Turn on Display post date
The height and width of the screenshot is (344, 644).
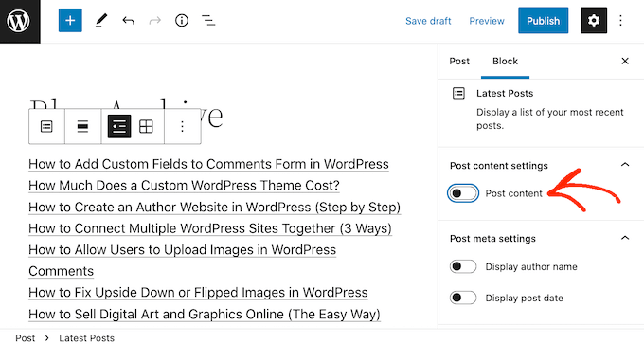(x=463, y=298)
